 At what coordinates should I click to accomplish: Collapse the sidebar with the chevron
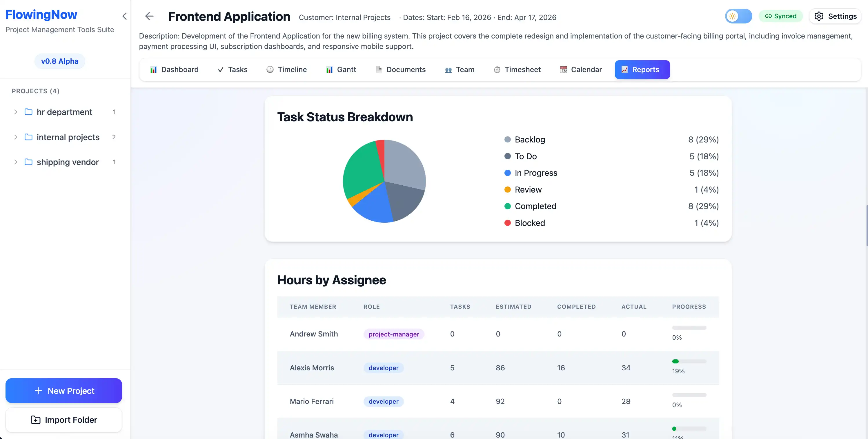(125, 16)
